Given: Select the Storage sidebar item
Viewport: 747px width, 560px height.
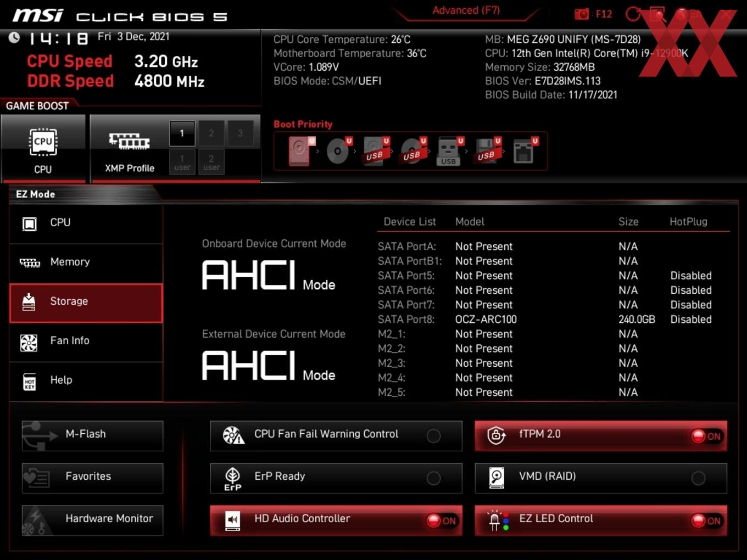Looking at the screenshot, I should click(86, 302).
